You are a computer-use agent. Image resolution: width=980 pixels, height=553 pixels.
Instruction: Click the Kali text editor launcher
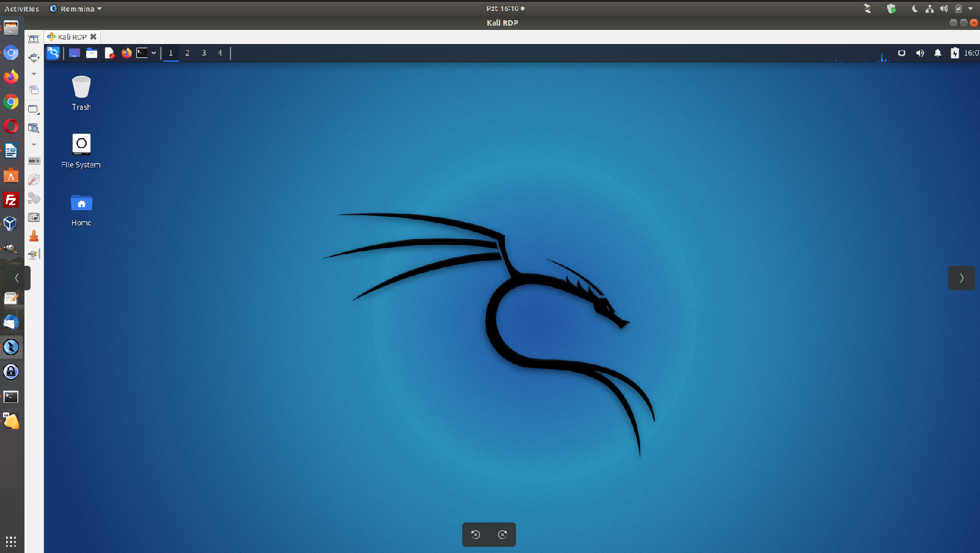click(x=109, y=53)
